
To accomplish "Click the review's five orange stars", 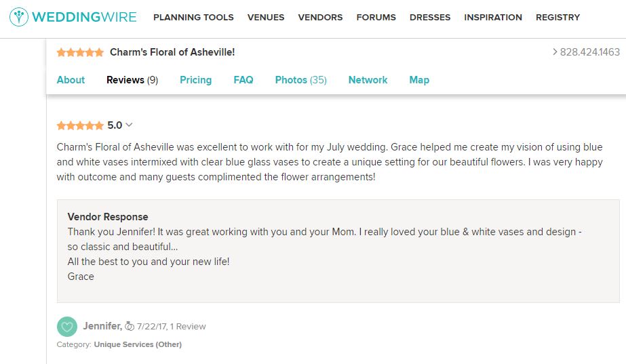I will click(80, 125).
